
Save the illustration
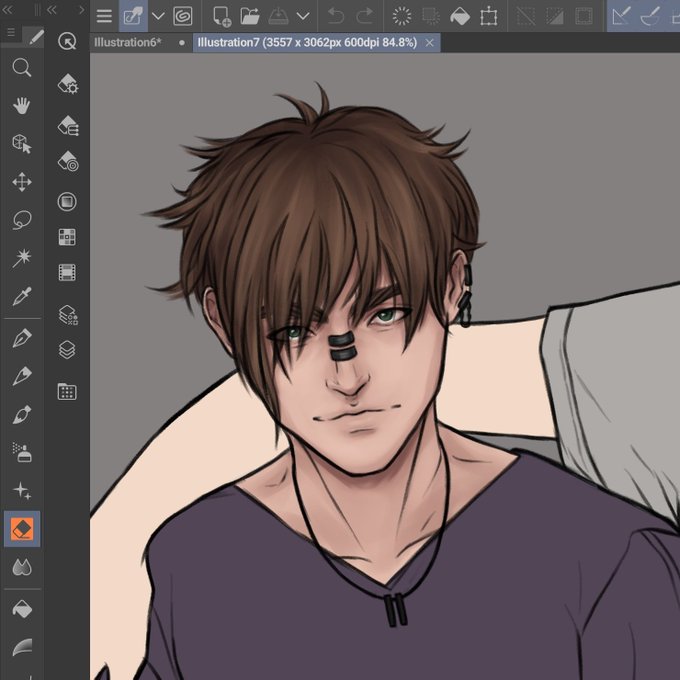[278, 16]
